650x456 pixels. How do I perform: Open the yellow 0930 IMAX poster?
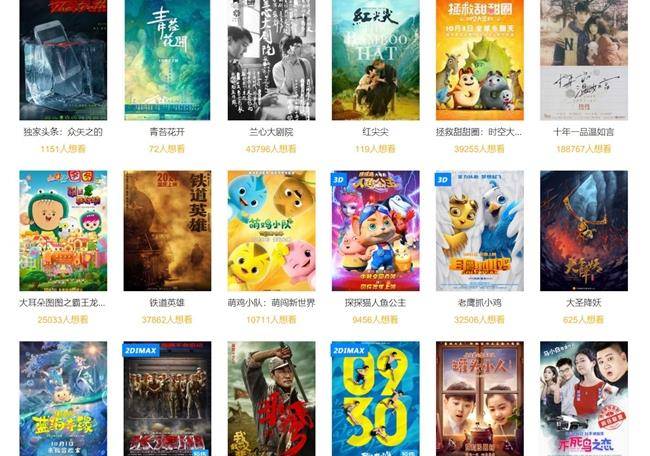pyautogui.click(x=376, y=399)
